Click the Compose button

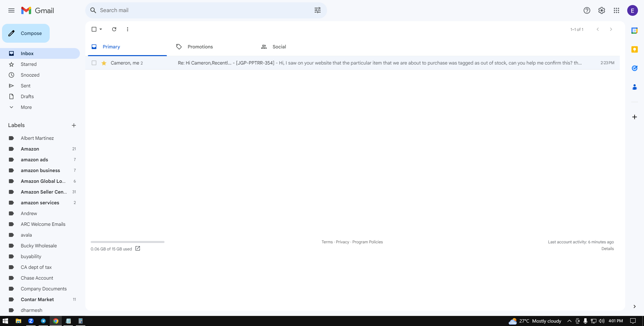26,33
